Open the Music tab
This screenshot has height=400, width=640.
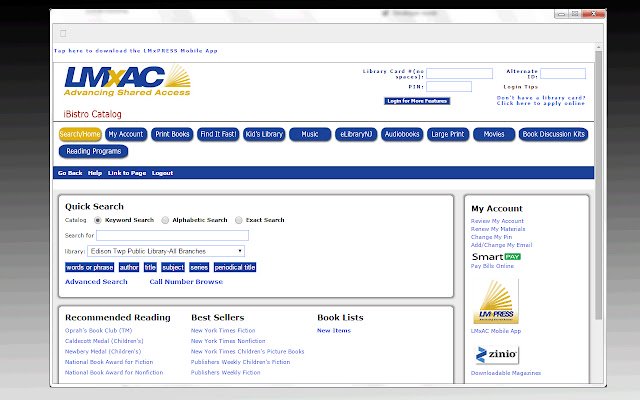tap(310, 134)
